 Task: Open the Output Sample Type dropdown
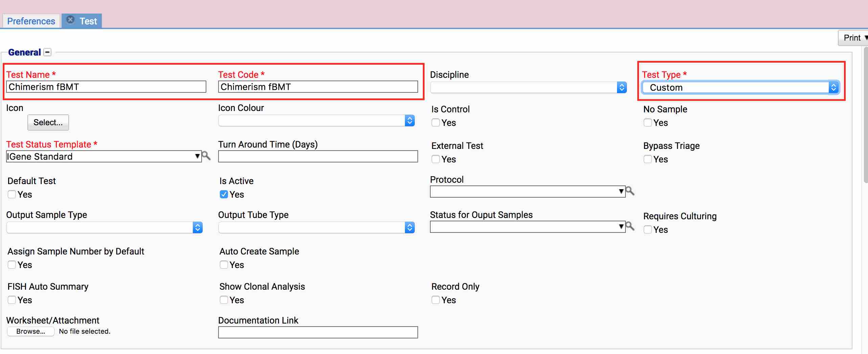[x=105, y=227]
